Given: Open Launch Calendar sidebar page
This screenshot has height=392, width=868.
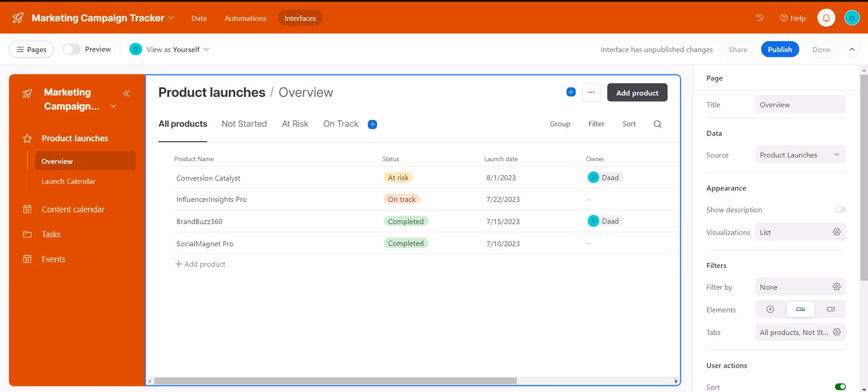Looking at the screenshot, I should pos(68,181).
